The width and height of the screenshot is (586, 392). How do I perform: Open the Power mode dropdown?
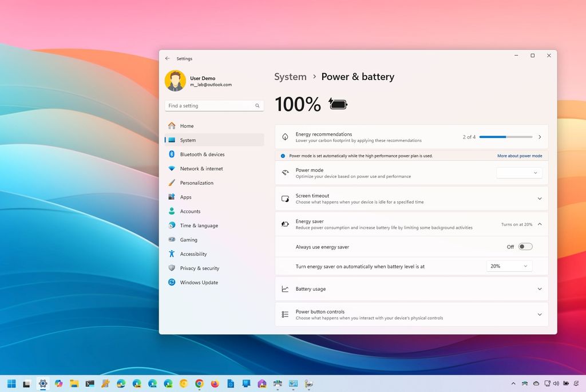pyautogui.click(x=518, y=172)
